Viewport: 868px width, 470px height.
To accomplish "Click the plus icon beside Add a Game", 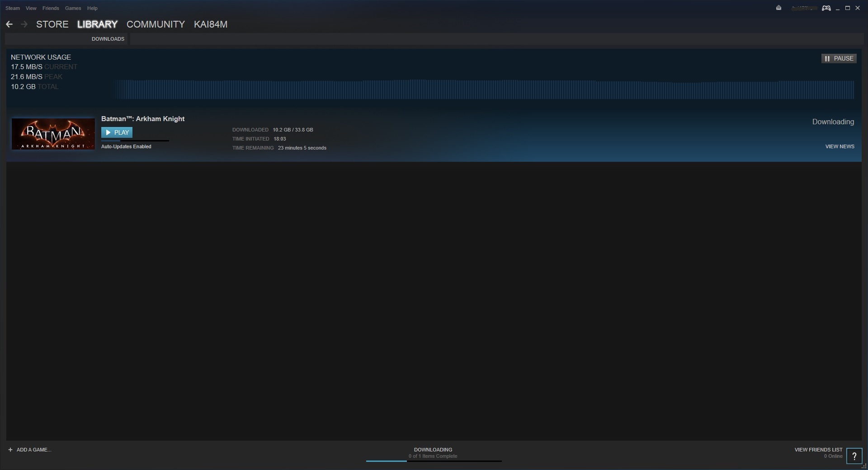I will pos(10,450).
